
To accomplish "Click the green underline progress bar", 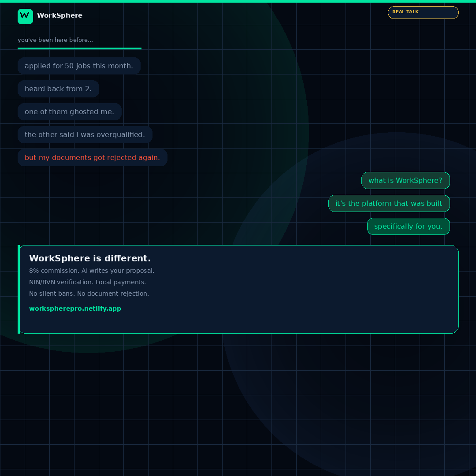I will [x=79, y=48].
